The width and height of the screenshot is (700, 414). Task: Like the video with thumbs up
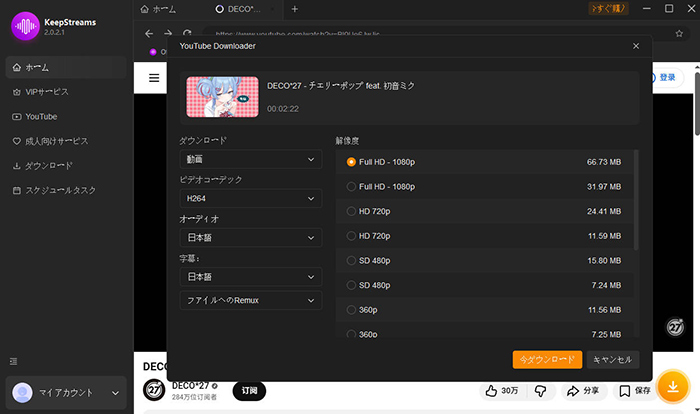pos(503,391)
